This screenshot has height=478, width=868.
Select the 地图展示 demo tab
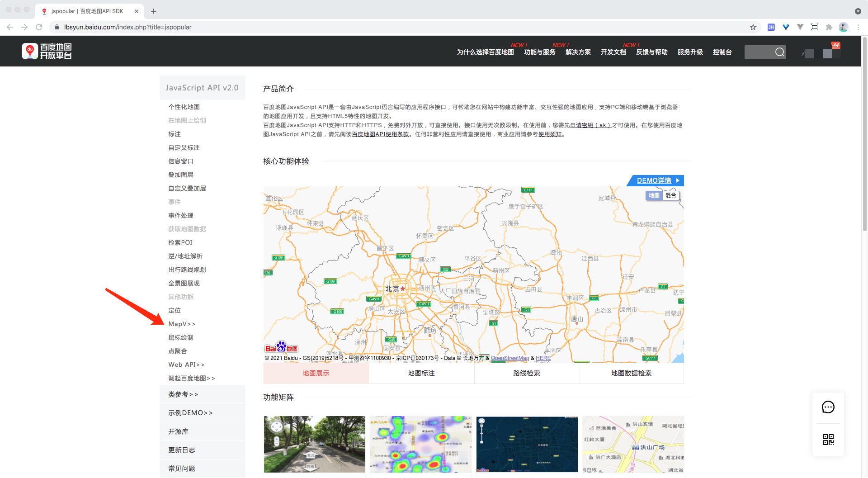click(x=316, y=373)
